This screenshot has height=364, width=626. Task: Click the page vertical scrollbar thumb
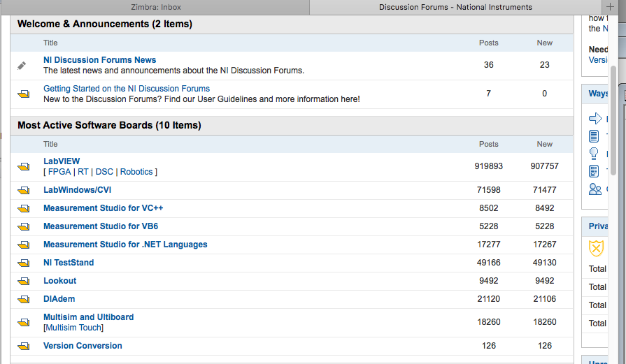point(613,120)
